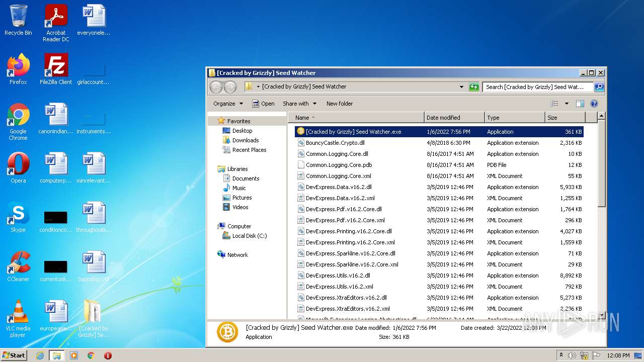Open media player taskbar icon
The image size is (644, 362).
[74, 355]
